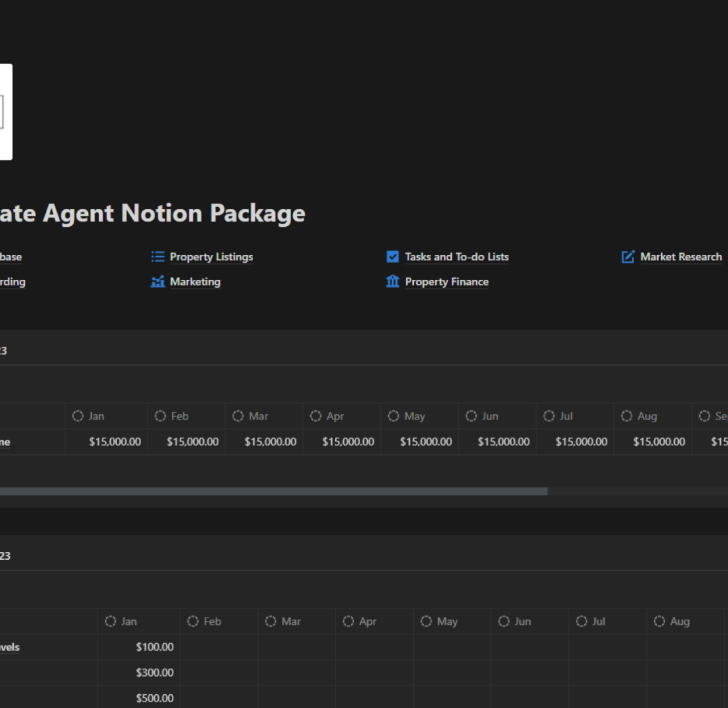This screenshot has width=728, height=708.
Task: Click the May column icon in the lower table
Action: coord(426,621)
